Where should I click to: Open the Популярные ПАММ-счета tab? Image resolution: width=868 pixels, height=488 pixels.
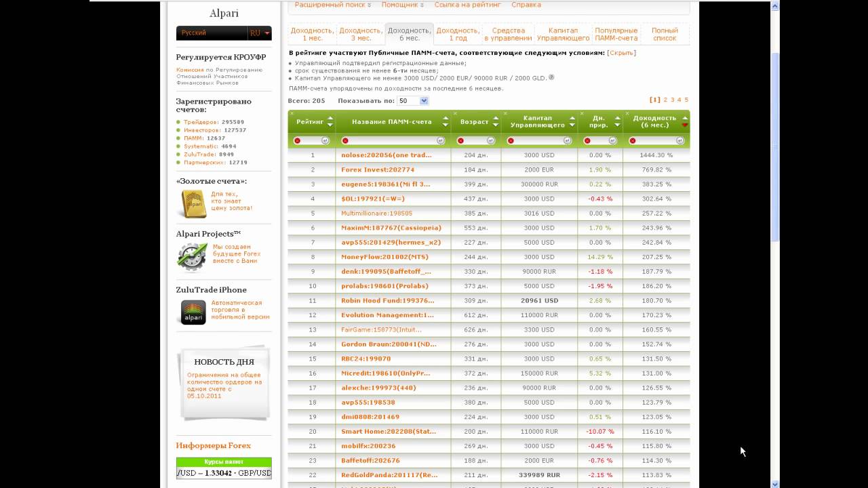tap(616, 34)
